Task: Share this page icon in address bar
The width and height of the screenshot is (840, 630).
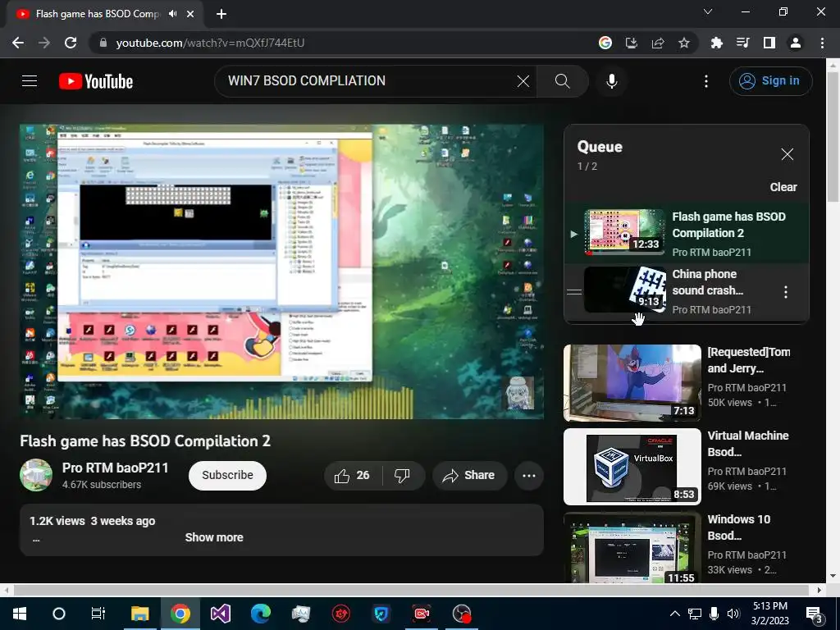Action: tap(658, 43)
